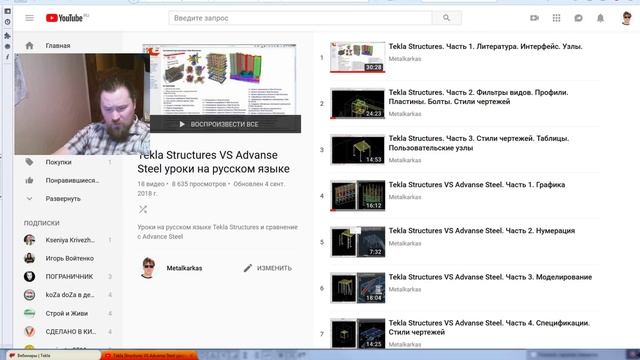Click 'ВОСПРОИЗВЕСТИ ВСЕ' play all button
Image resolution: width=640 pixels, height=360 pixels.
(225, 124)
